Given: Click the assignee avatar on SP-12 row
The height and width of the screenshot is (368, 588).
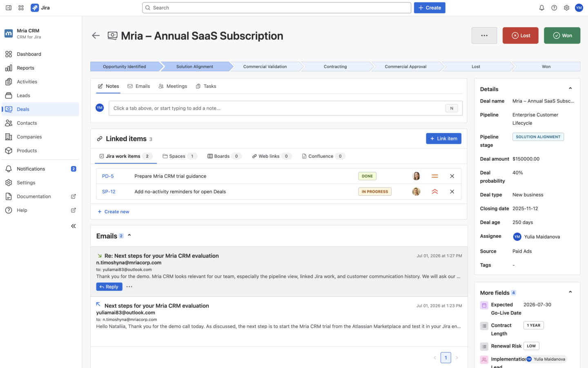Looking at the screenshot, I should point(416,192).
